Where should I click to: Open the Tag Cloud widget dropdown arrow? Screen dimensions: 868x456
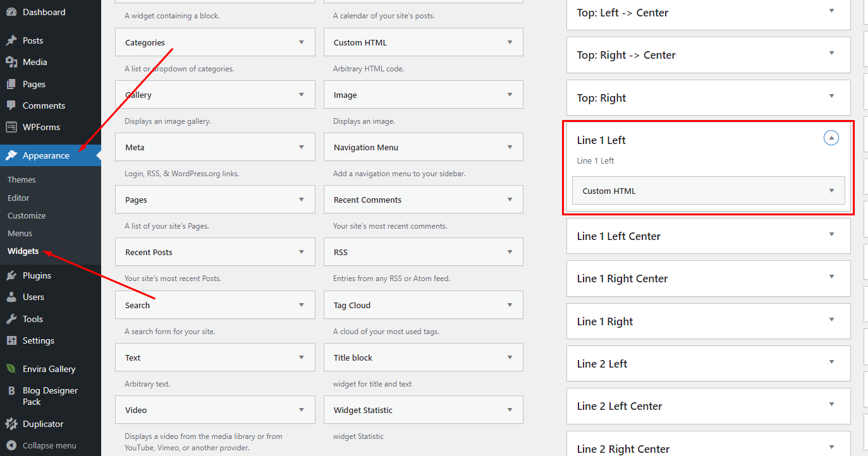pyautogui.click(x=510, y=305)
